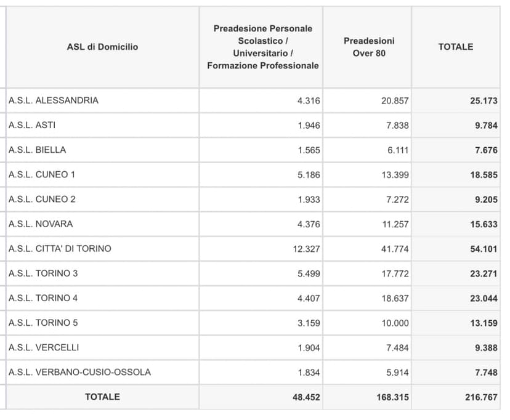Click the A.S.L. CUNEO 1 row label

(x=42, y=174)
